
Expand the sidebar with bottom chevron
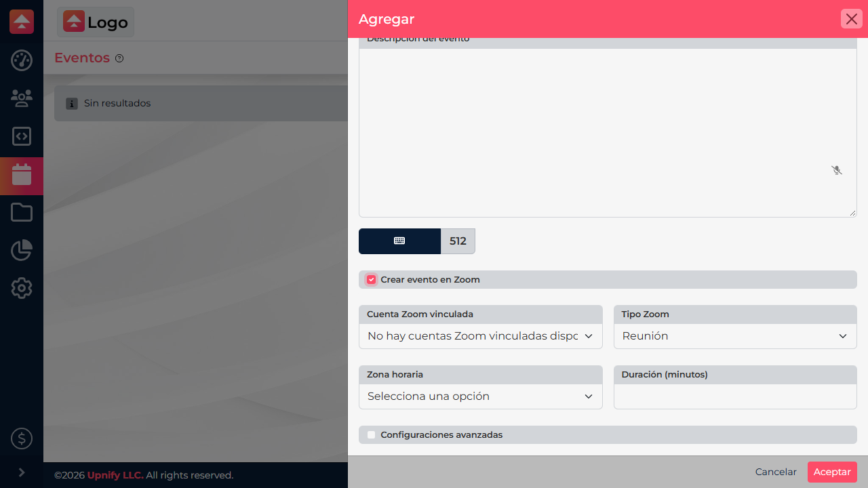(22, 472)
